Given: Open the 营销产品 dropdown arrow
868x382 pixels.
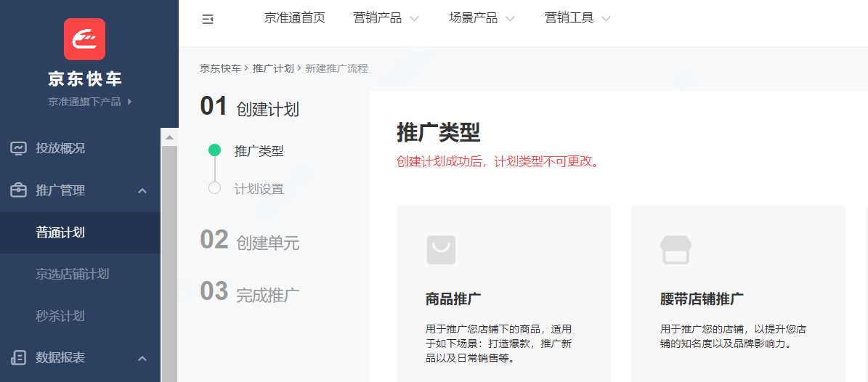Looking at the screenshot, I should 414,19.
